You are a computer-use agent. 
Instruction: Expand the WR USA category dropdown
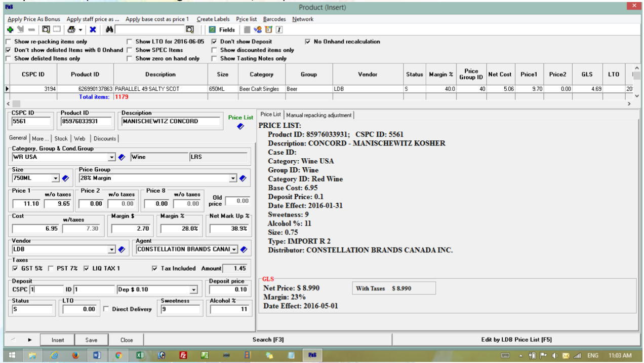click(x=112, y=157)
